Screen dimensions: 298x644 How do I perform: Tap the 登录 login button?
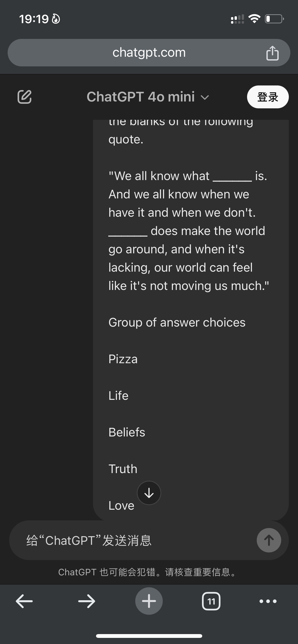pyautogui.click(x=268, y=97)
